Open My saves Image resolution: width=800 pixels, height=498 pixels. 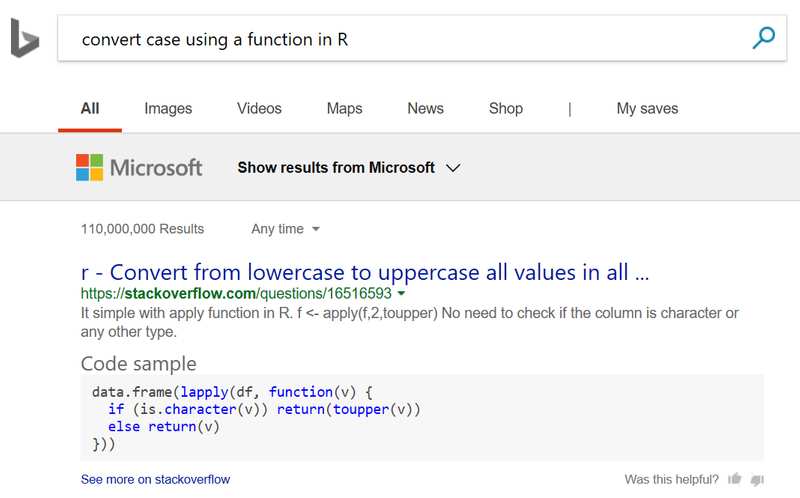[x=647, y=108]
